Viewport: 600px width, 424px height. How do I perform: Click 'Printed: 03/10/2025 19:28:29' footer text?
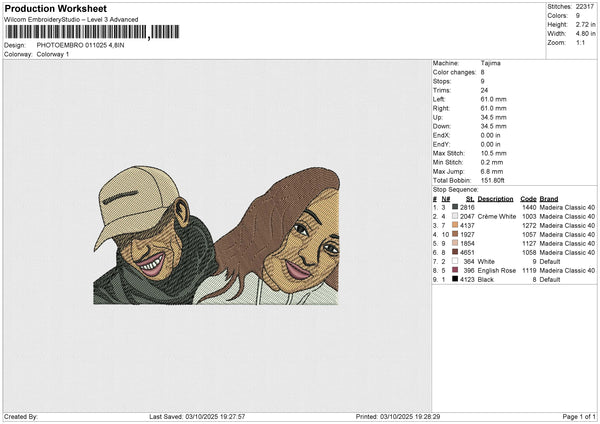coord(398,416)
